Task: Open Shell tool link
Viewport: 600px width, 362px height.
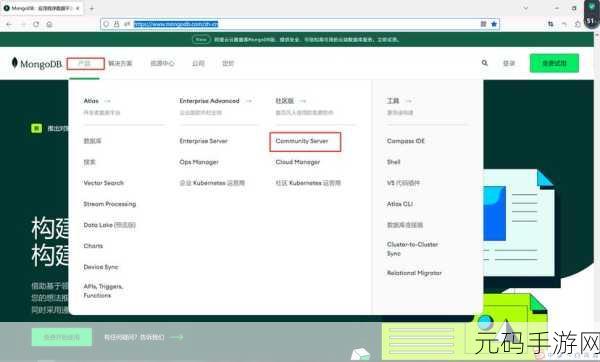Action: coord(393,162)
